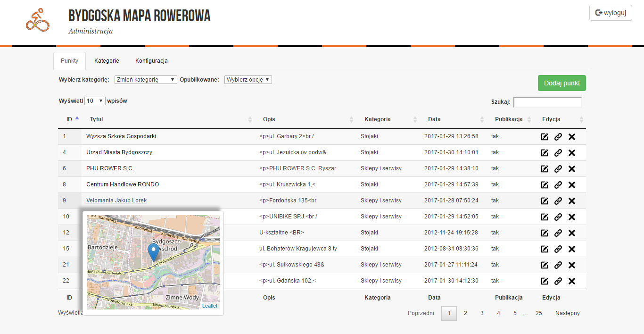
Task: Open the Konfiguracja tab
Action: point(151,61)
